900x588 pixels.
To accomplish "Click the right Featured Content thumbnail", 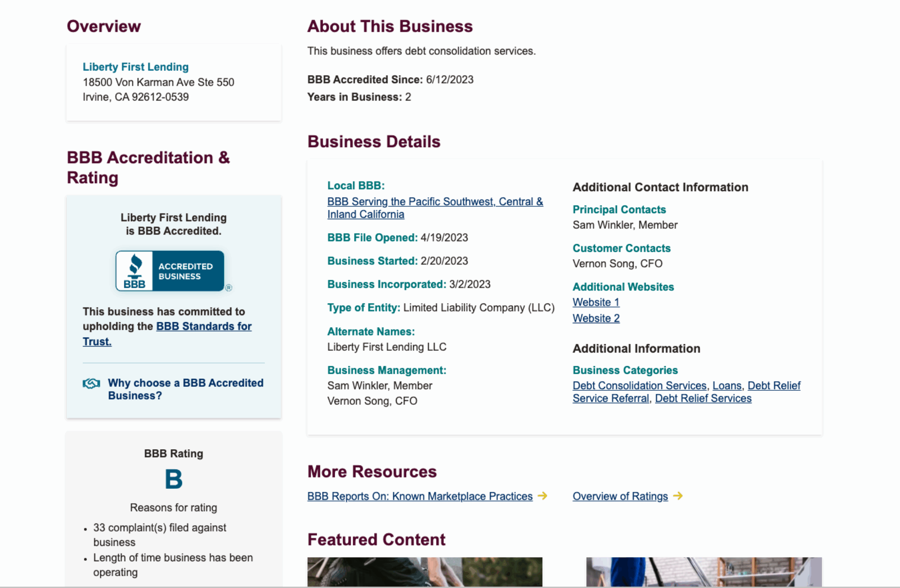I will coord(704,572).
